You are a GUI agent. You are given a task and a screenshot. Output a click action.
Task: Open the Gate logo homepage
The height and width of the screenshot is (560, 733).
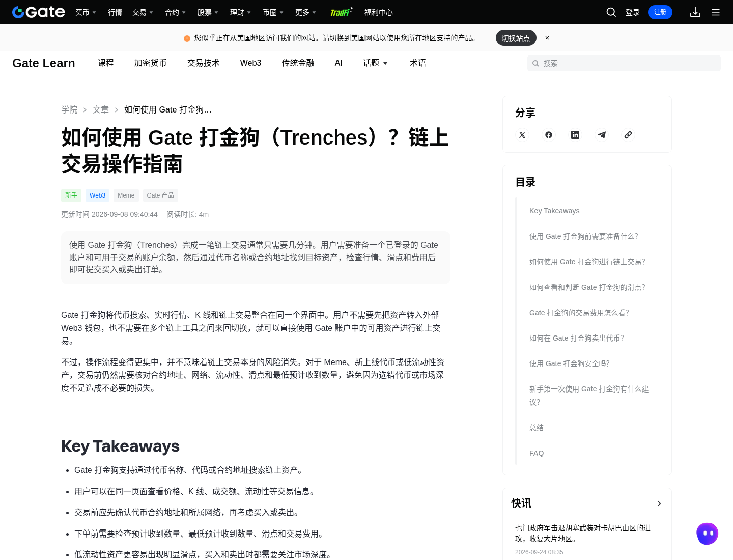coord(39,12)
